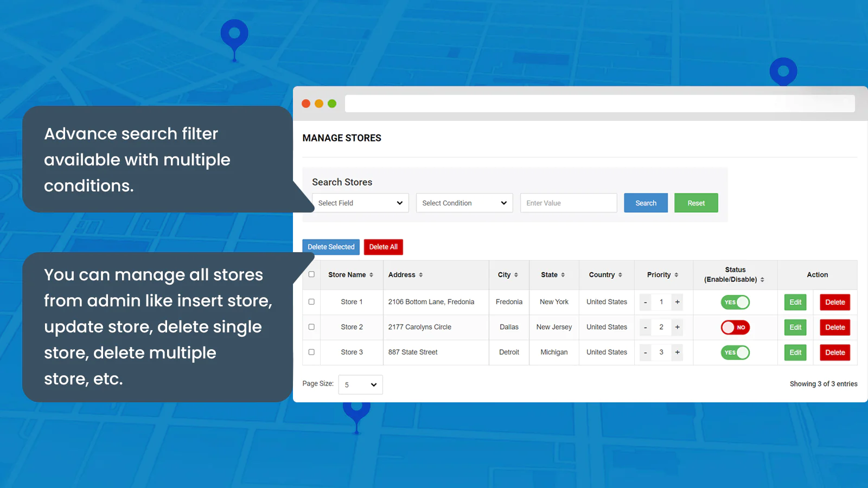Click the green window maximize dot
The height and width of the screenshot is (488, 868).
coord(332,104)
